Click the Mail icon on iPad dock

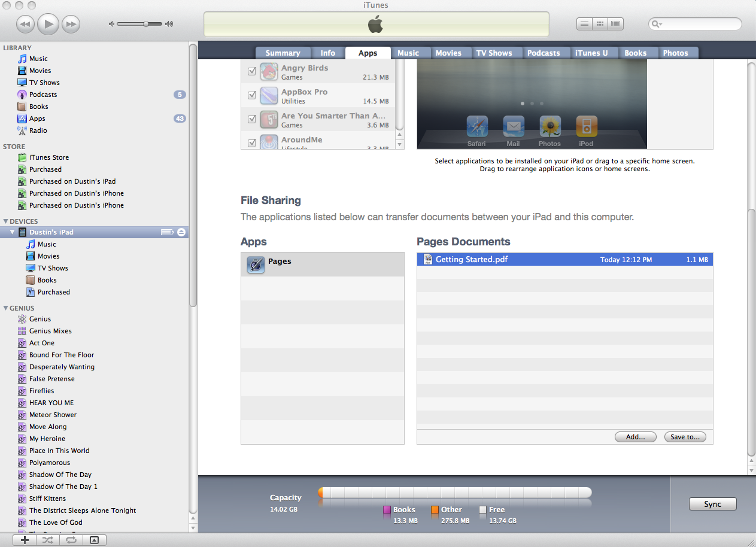tap(514, 127)
